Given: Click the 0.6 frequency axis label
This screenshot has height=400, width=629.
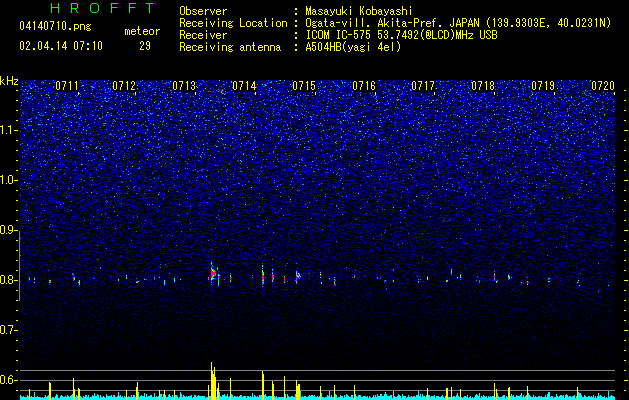Looking at the screenshot, I should pyautogui.click(x=8, y=380).
